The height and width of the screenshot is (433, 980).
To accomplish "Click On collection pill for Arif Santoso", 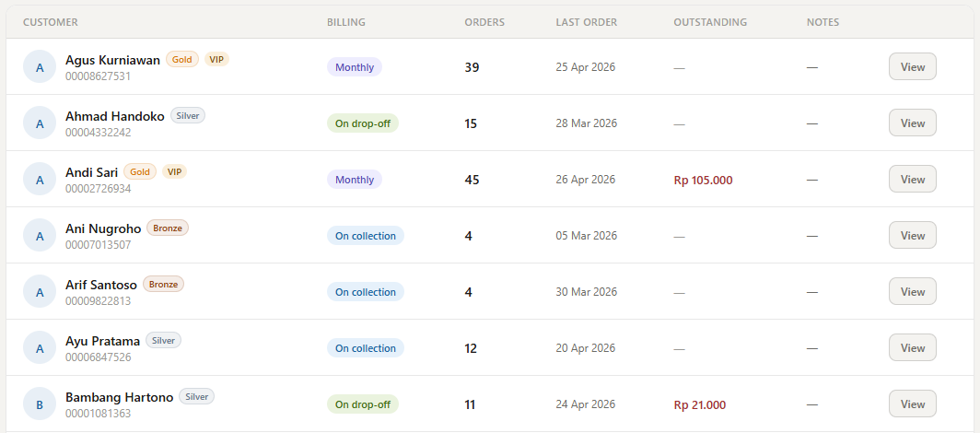I will [x=366, y=292].
